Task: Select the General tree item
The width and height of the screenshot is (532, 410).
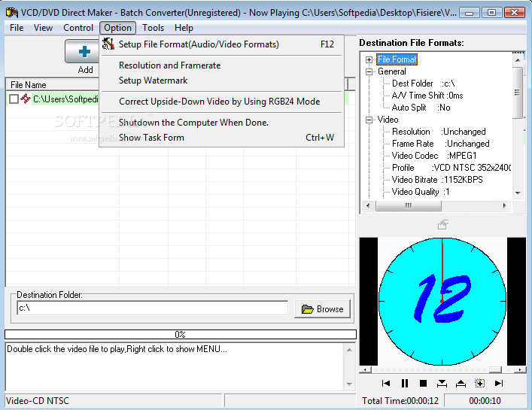Action: tap(391, 71)
